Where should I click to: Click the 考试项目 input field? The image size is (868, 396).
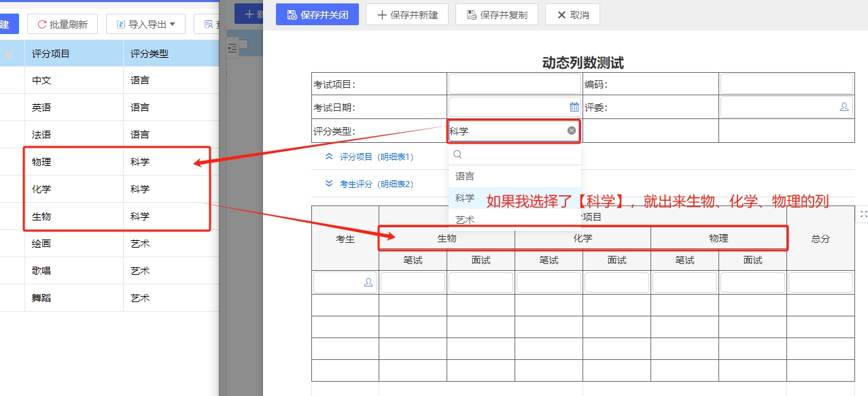[x=515, y=84]
